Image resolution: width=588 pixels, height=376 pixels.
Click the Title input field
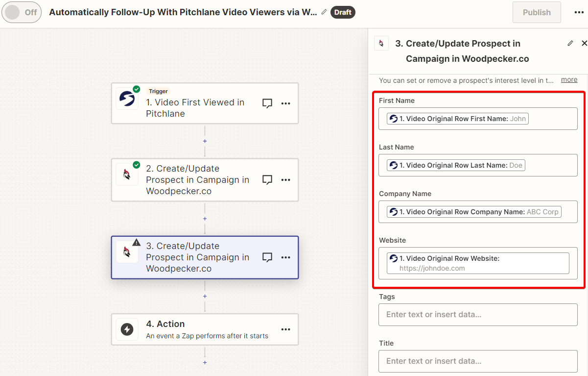coord(478,361)
